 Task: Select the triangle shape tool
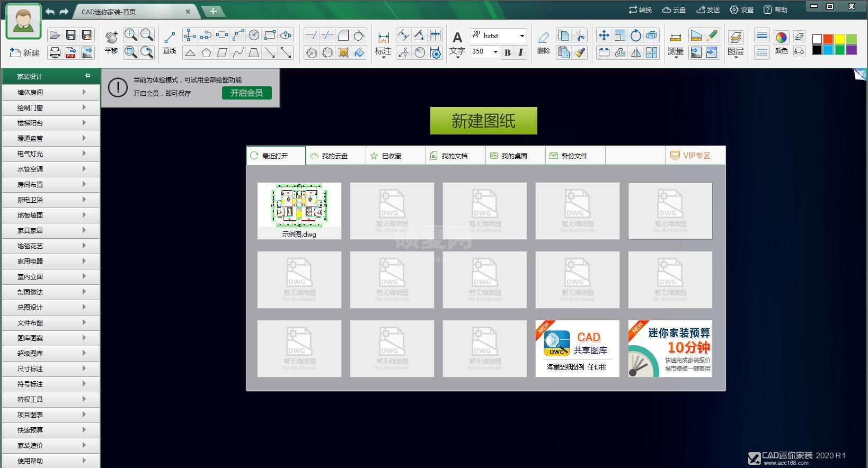tap(190, 52)
